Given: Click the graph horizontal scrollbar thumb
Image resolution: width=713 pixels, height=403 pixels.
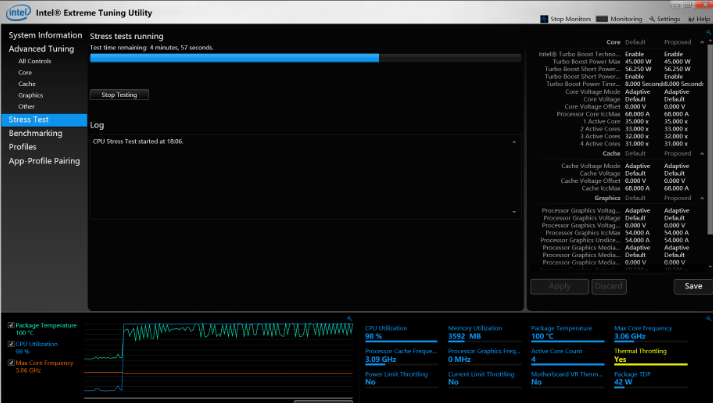Looking at the screenshot, I should point(323,401).
